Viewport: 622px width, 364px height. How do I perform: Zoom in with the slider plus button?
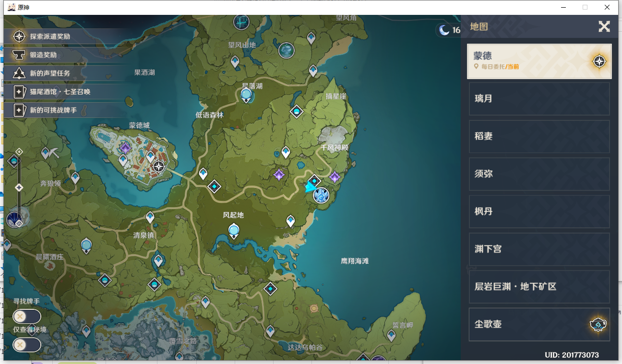pyautogui.click(x=19, y=152)
